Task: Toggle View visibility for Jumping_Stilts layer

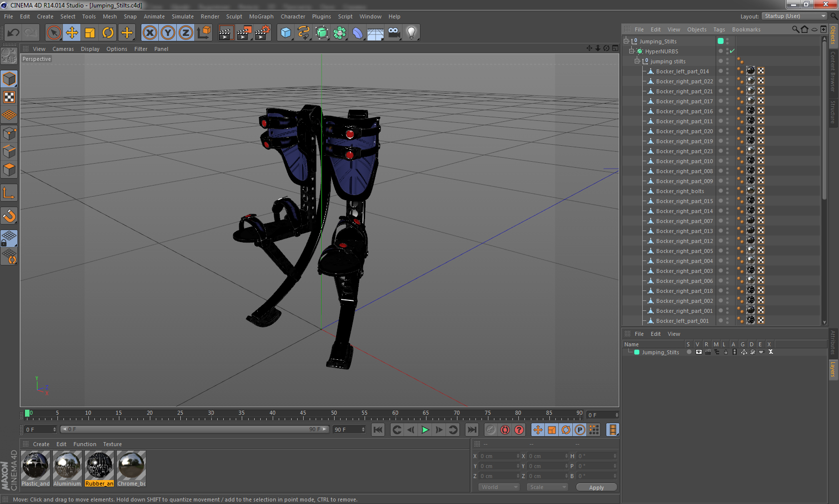Action: pos(699,352)
